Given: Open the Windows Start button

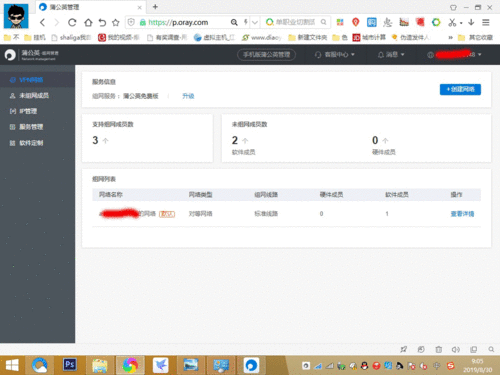Looking at the screenshot, I should coord(13,366).
